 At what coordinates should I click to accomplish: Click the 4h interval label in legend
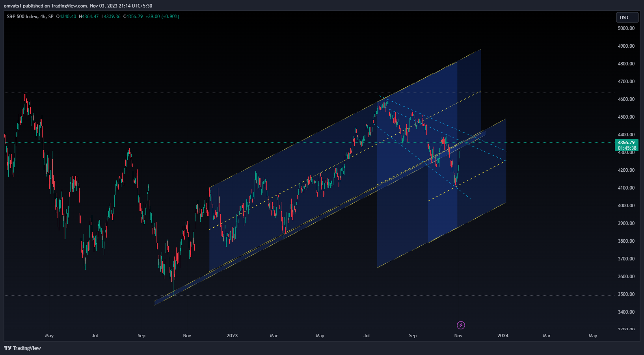pyautogui.click(x=43, y=17)
